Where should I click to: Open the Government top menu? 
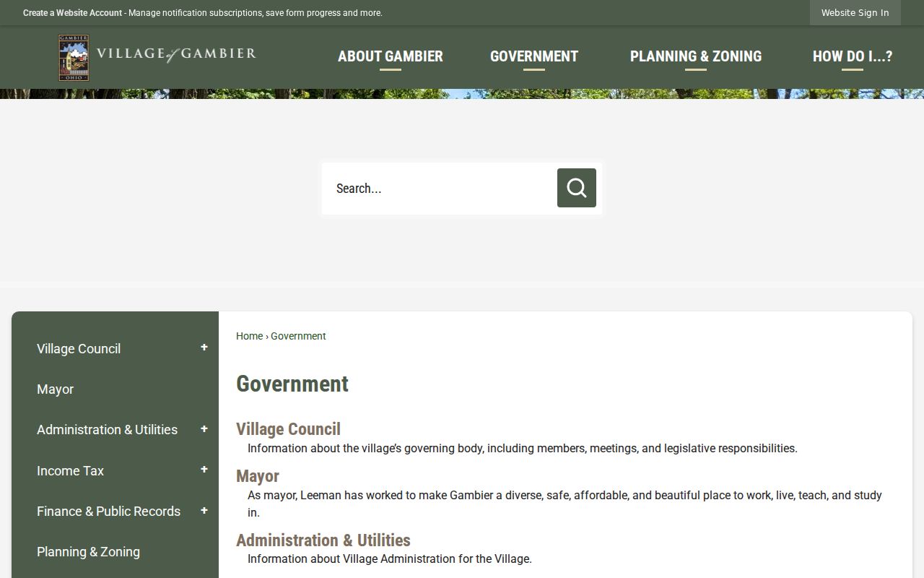pos(534,56)
